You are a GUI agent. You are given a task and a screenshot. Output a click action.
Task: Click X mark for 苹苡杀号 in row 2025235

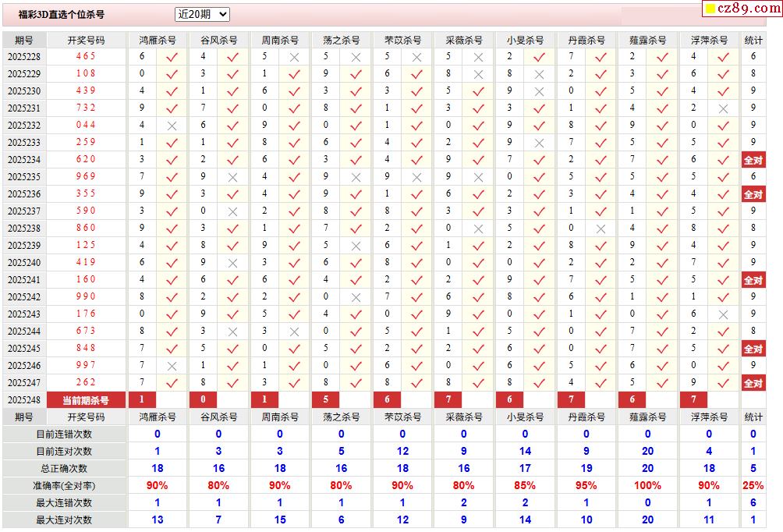(x=417, y=177)
